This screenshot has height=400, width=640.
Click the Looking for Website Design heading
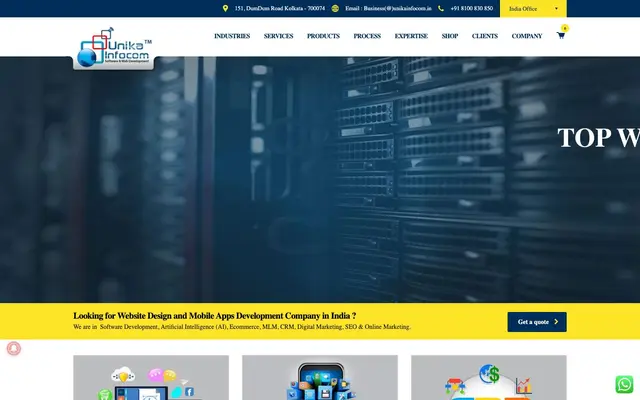pyautogui.click(x=215, y=316)
